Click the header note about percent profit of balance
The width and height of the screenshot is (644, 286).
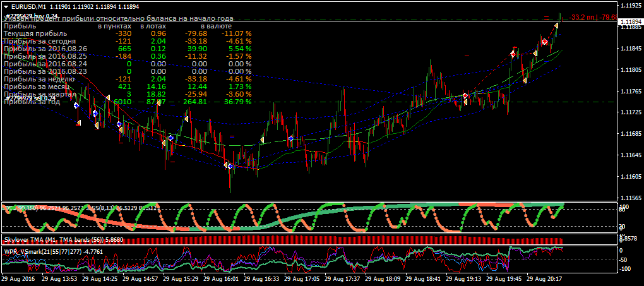click(119, 18)
